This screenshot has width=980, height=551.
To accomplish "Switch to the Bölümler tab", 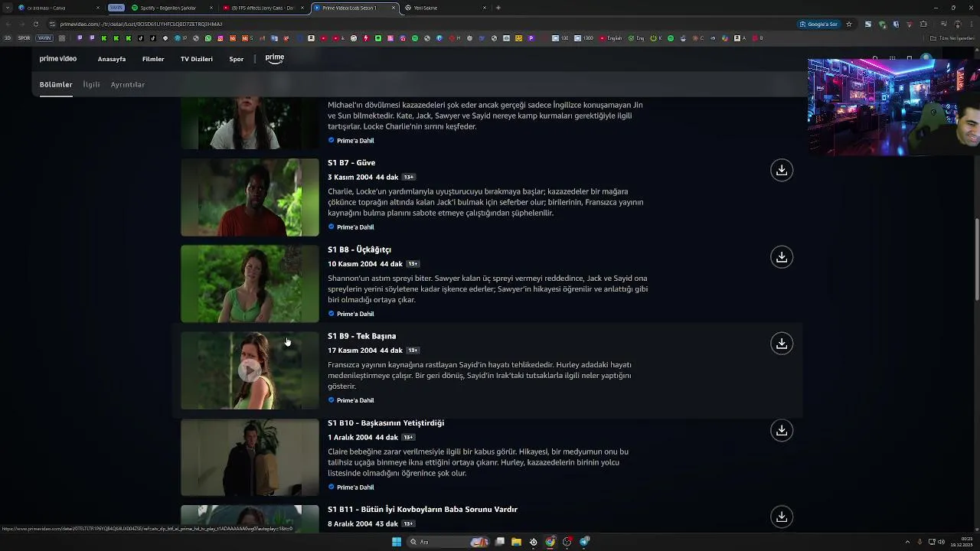I will click(x=56, y=85).
